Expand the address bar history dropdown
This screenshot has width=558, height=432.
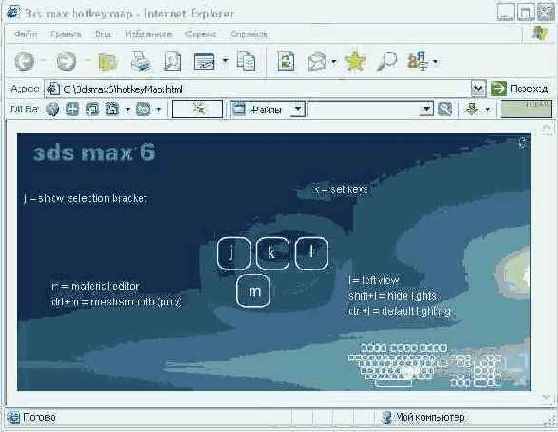click(x=479, y=89)
